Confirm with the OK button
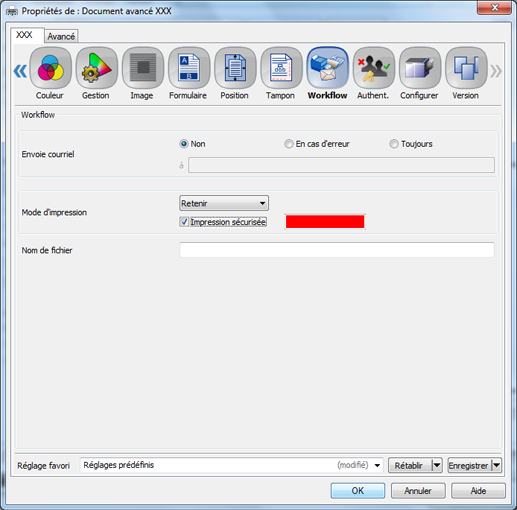This screenshot has width=517, height=510. pos(358,491)
